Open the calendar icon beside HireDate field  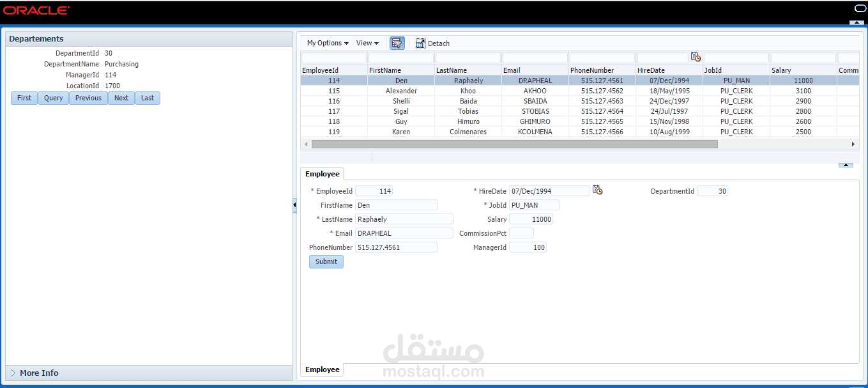click(x=597, y=190)
